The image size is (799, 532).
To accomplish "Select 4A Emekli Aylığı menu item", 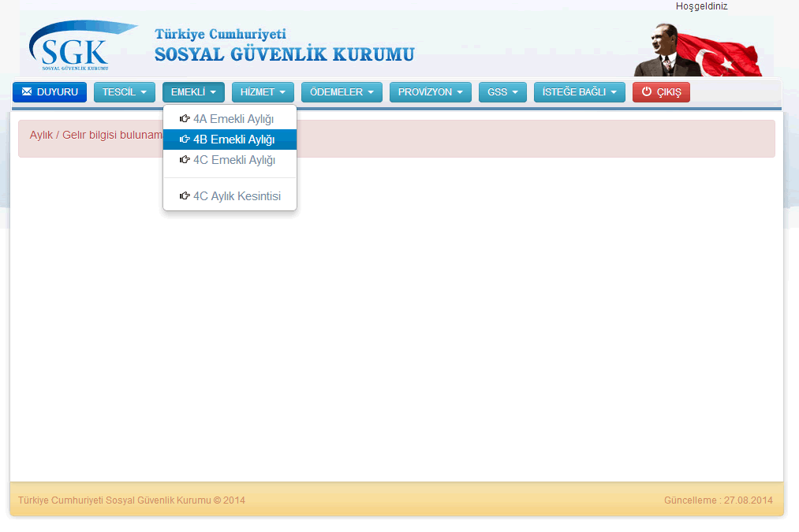I will 230,119.
